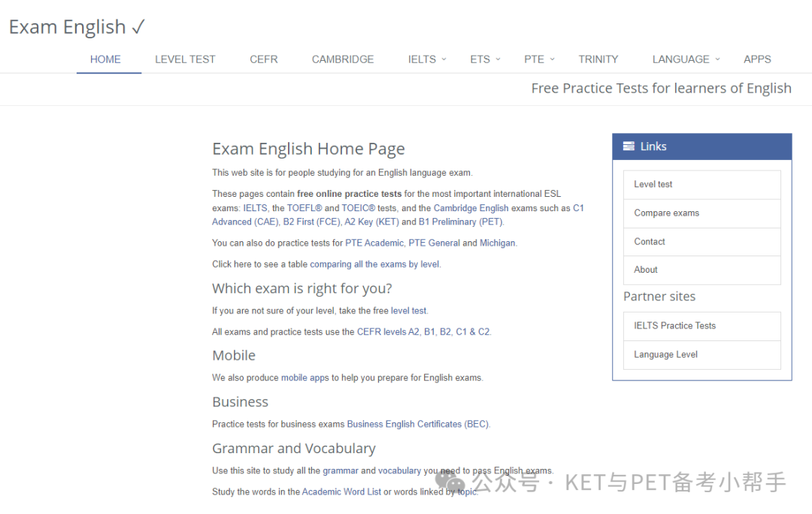Follow the PTE Academic link
The width and height of the screenshot is (812, 514).
tap(374, 243)
